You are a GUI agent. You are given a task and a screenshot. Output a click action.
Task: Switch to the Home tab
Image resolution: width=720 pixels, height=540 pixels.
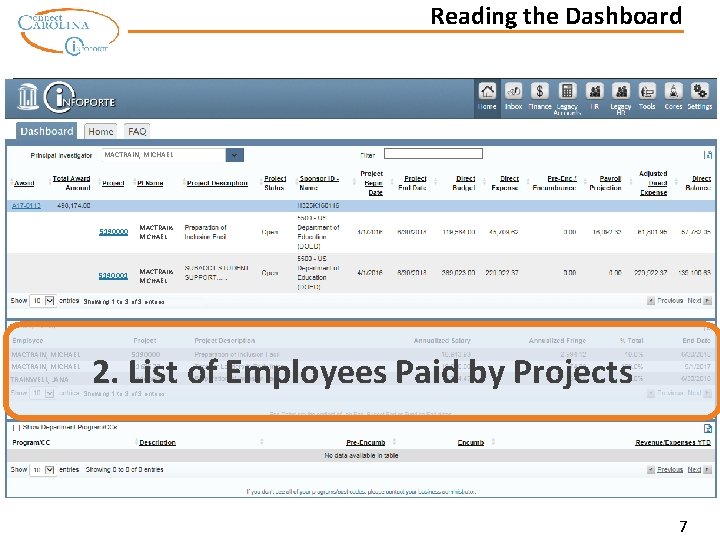(101, 132)
